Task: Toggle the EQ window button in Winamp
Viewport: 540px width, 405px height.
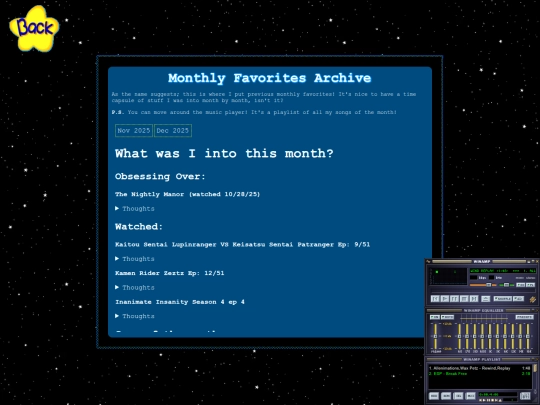Action: click(521, 285)
